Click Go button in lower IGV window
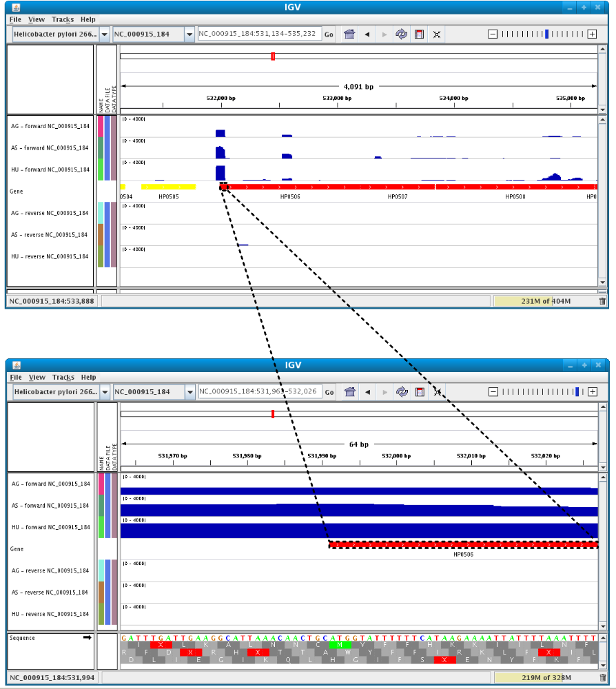Screen dimensions: 616x689 click(x=329, y=392)
